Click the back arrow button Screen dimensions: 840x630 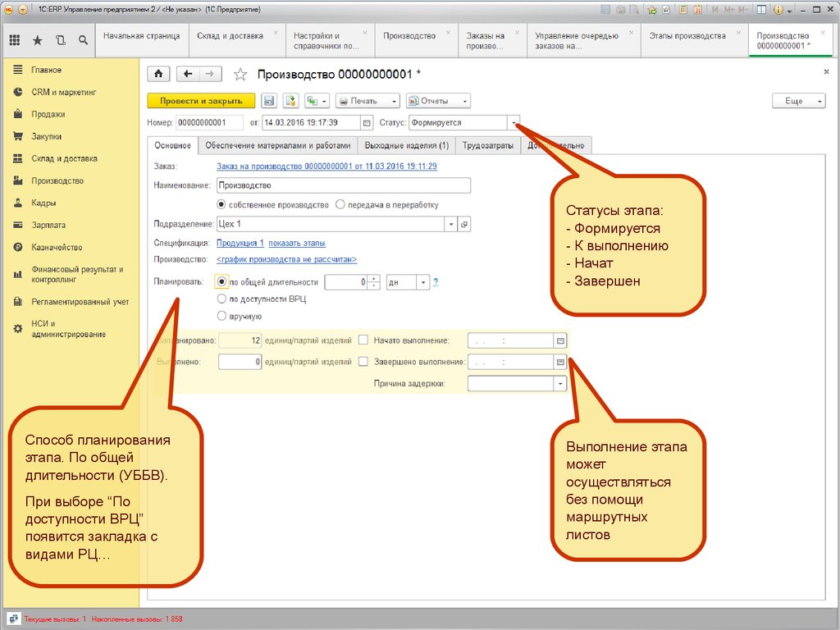pyautogui.click(x=188, y=74)
